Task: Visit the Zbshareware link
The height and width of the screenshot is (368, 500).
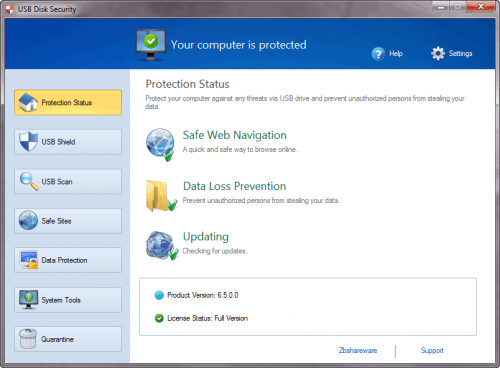Action: tap(358, 350)
